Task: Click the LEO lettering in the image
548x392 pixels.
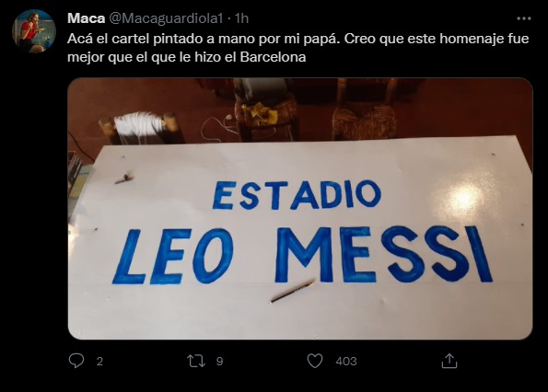Action: [x=173, y=256]
